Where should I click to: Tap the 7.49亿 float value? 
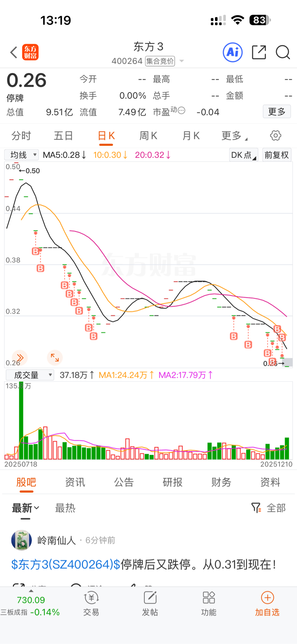tap(132, 112)
